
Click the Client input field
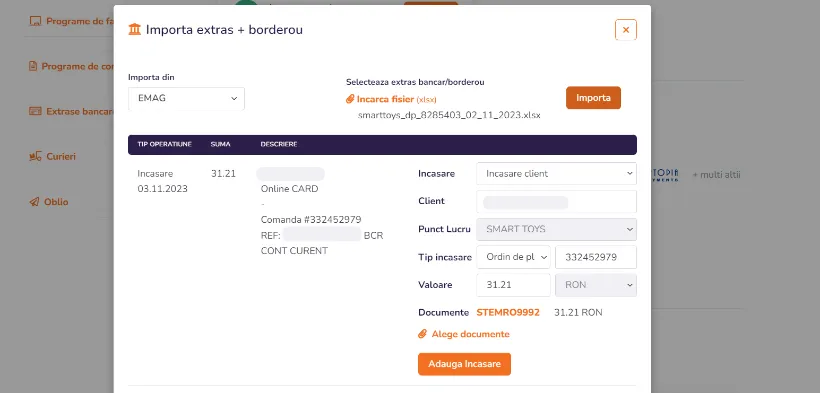tap(556, 201)
